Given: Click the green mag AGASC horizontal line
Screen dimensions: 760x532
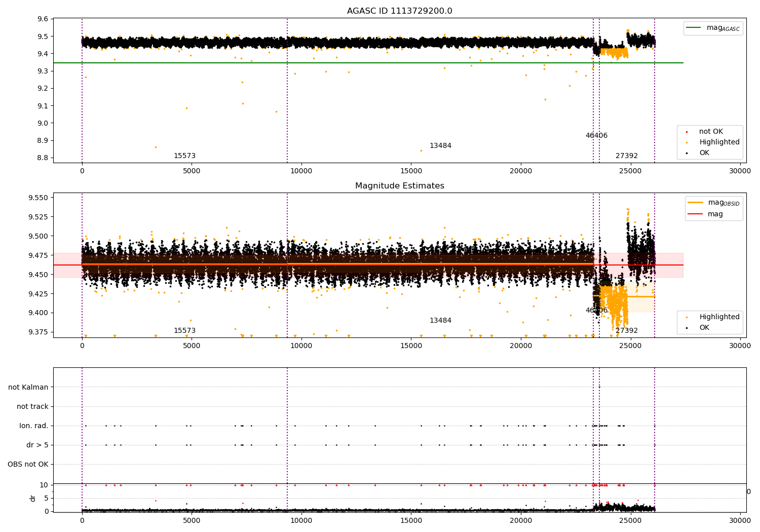Looking at the screenshot, I should tap(368, 63).
